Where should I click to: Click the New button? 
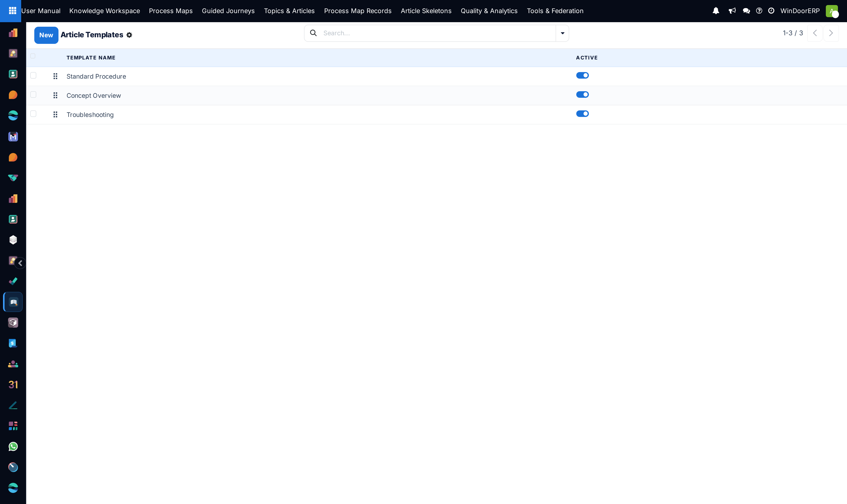coord(46,35)
